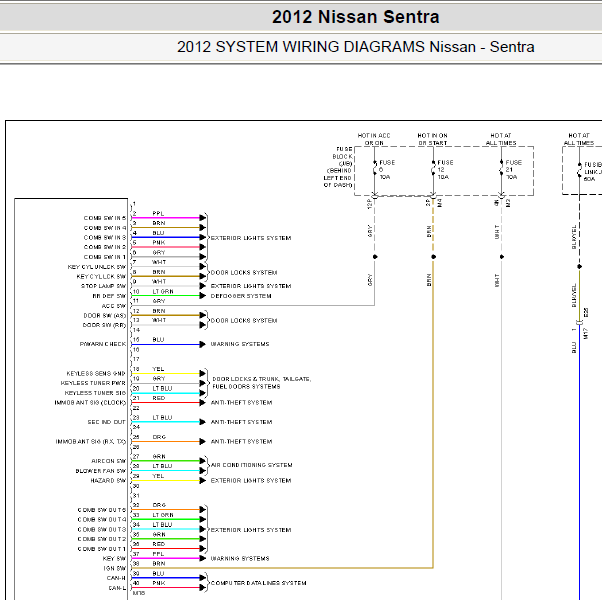Click "EXTERIOR LIGHTS SYSTEM" beside the HAZARD SW wire
The height and width of the screenshot is (600, 602).
251,481
